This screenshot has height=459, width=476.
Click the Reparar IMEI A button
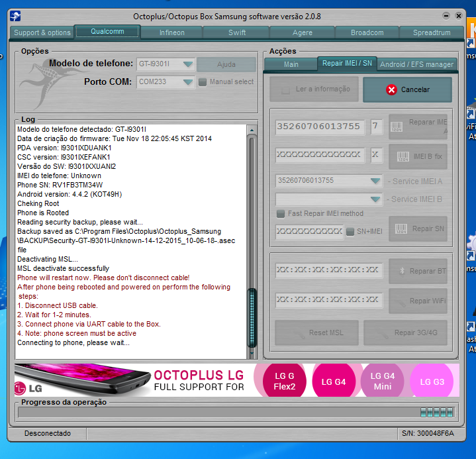tap(418, 127)
